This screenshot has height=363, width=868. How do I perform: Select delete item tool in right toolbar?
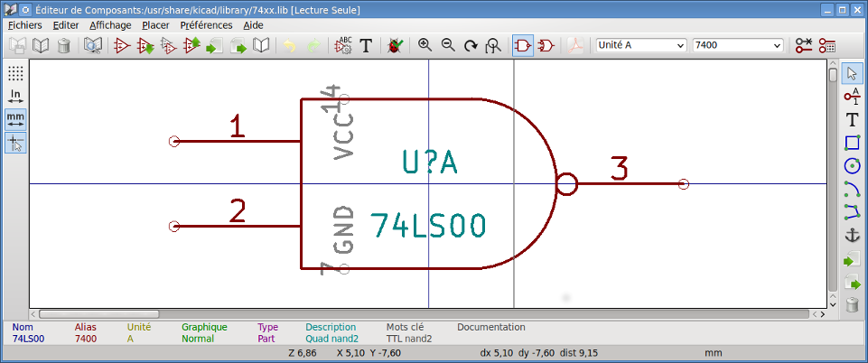point(853,304)
